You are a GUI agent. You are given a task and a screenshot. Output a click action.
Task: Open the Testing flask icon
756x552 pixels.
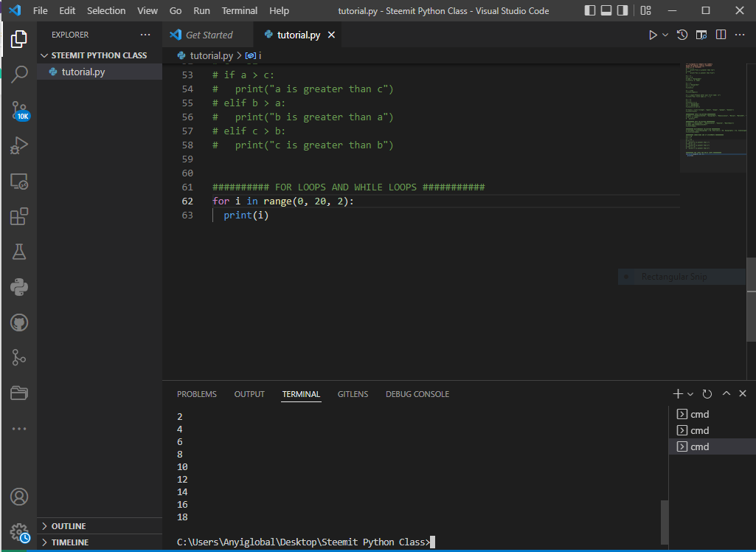(19, 252)
